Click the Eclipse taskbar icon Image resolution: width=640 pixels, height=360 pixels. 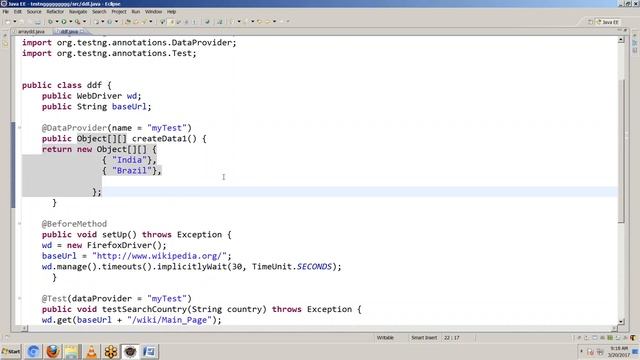click(x=130, y=351)
